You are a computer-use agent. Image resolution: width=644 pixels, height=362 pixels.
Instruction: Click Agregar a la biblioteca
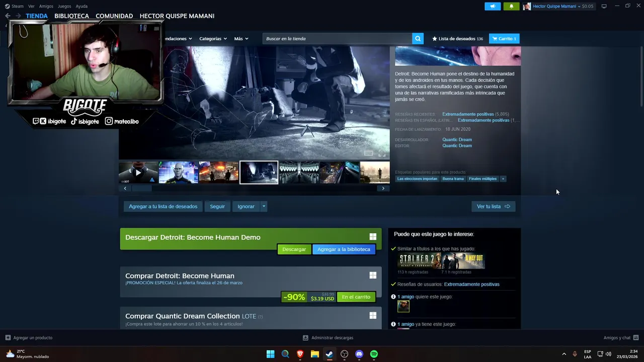coord(344,249)
